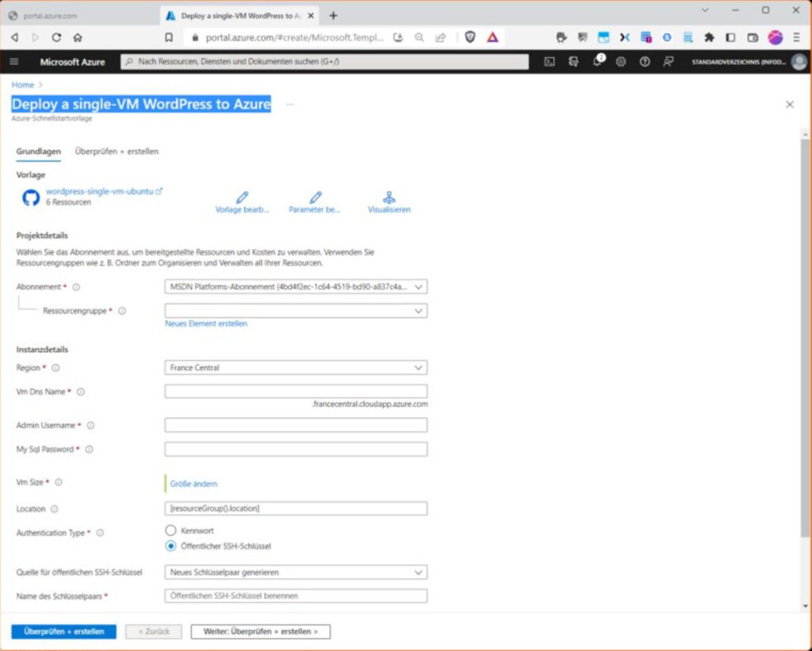Bookmark the current page

pos(169,37)
